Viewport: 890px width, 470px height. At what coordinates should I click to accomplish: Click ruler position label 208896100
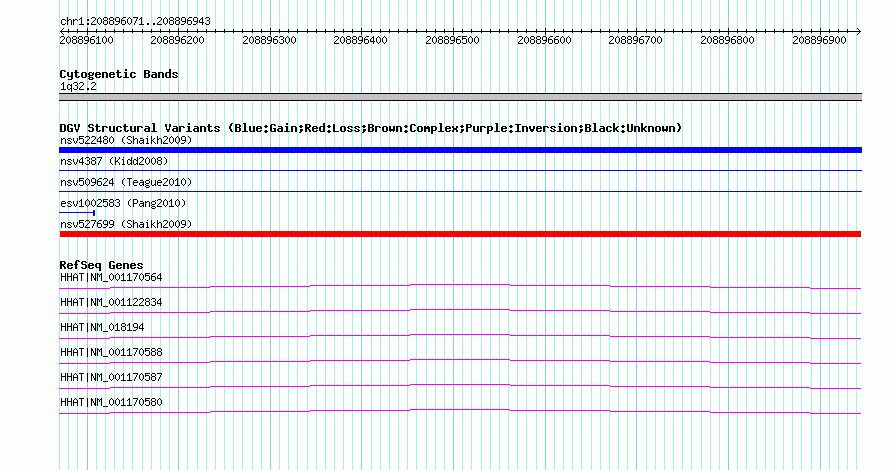(x=86, y=40)
